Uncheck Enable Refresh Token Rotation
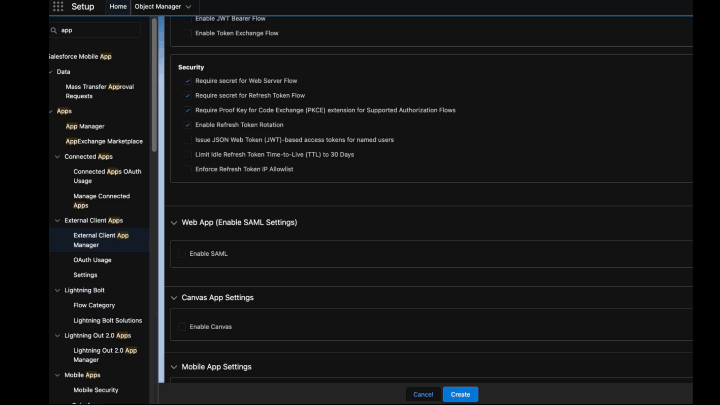This screenshot has height=405, width=720. pyautogui.click(x=187, y=125)
